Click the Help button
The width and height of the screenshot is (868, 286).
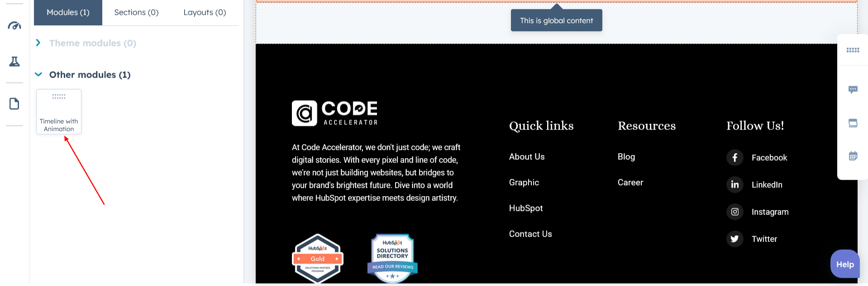(844, 264)
